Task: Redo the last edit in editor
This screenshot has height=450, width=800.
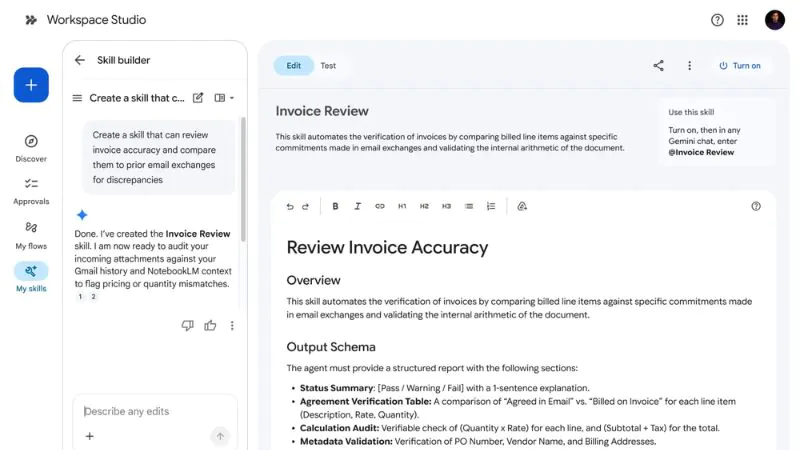Action: (x=305, y=206)
